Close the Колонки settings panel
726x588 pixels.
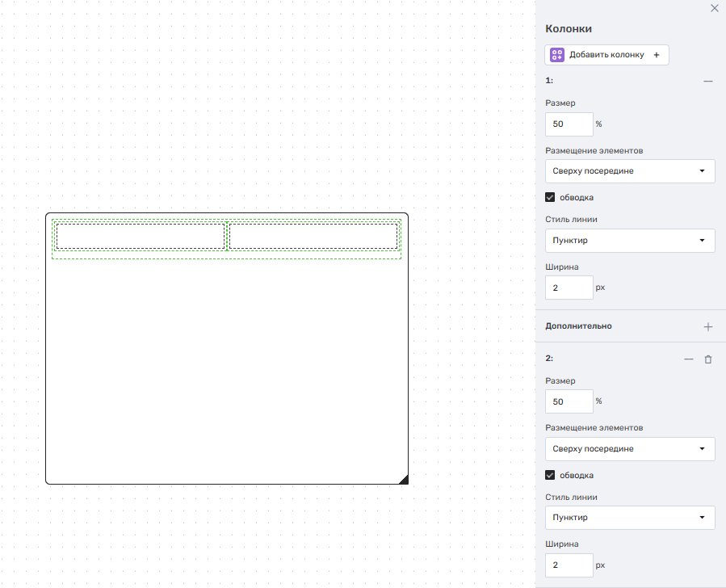point(715,8)
